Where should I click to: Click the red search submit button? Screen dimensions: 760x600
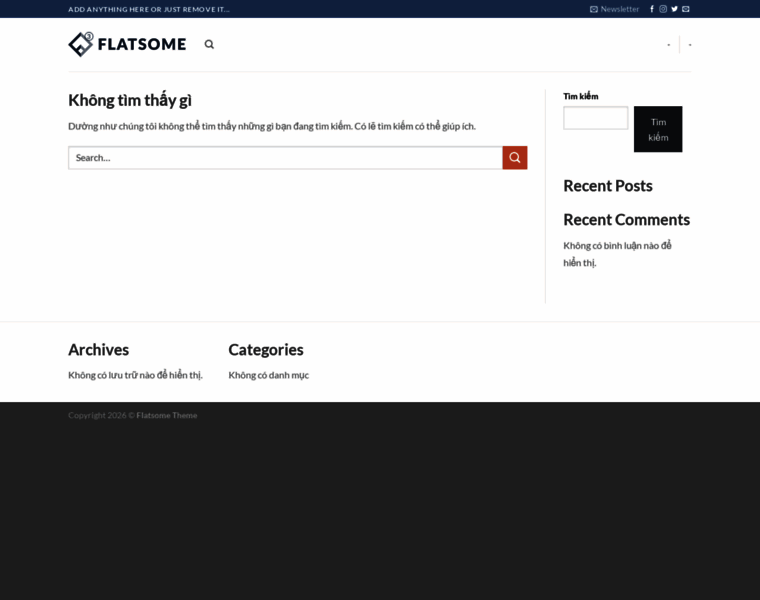pos(514,157)
